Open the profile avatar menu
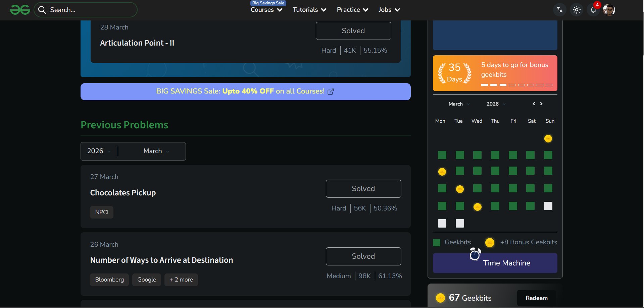Viewport: 644px width, 308px height. point(609,10)
